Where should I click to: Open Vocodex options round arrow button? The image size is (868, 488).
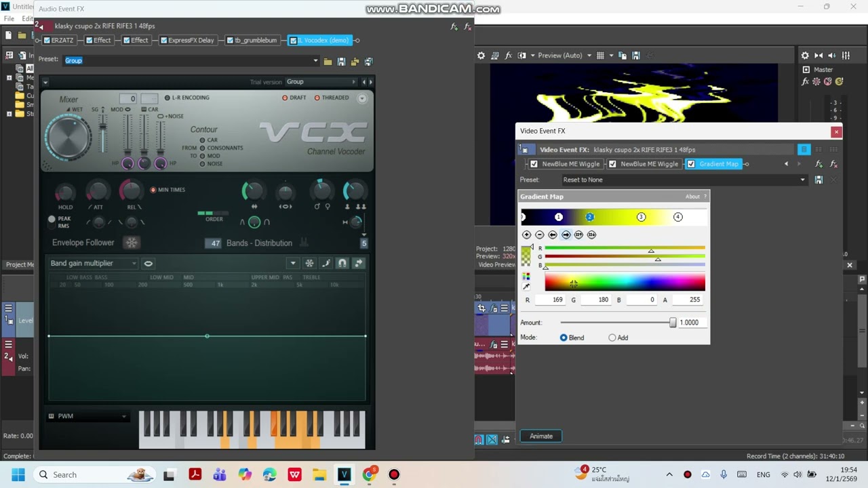tap(362, 98)
